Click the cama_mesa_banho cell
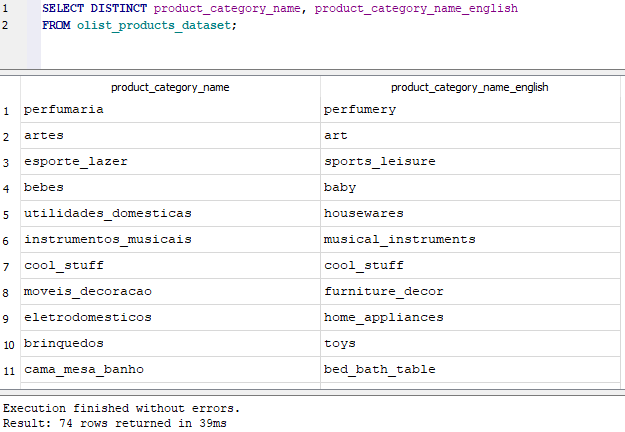Screen dimensions: 625x432 click(170, 370)
